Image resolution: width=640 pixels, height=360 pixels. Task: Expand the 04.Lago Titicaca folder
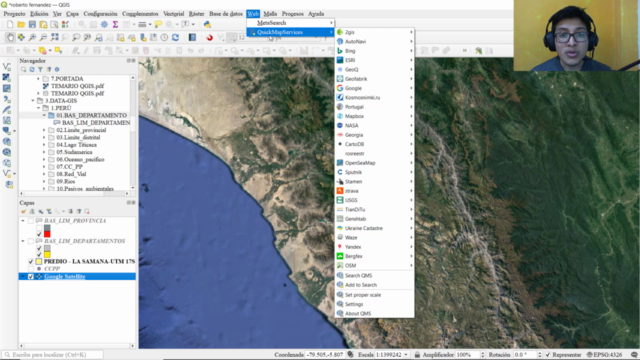(x=44, y=145)
